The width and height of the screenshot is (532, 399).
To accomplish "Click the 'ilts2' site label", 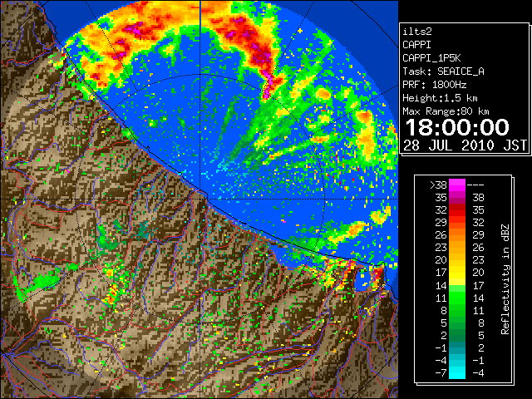I will pos(417,32).
